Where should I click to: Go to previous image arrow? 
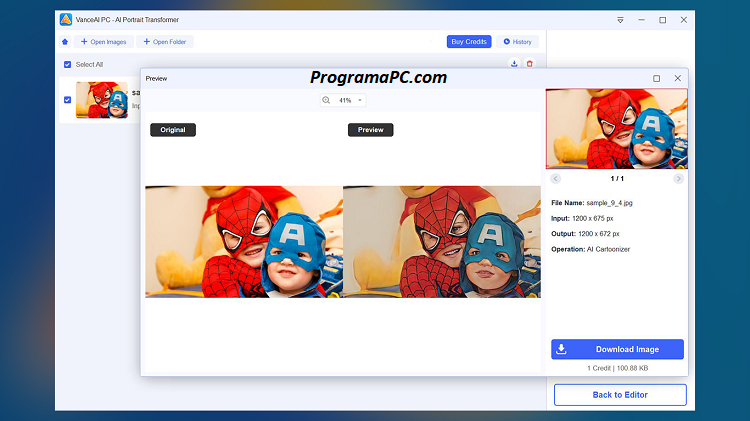[x=555, y=178]
